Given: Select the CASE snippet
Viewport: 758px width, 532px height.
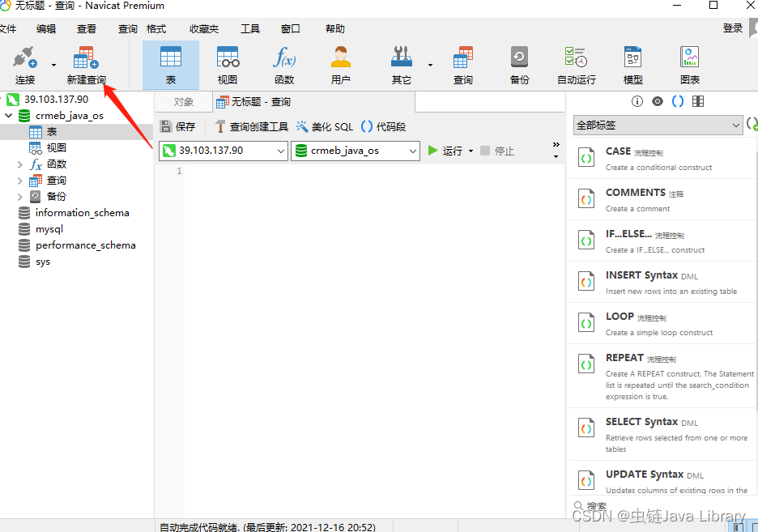Looking at the screenshot, I should click(662, 158).
